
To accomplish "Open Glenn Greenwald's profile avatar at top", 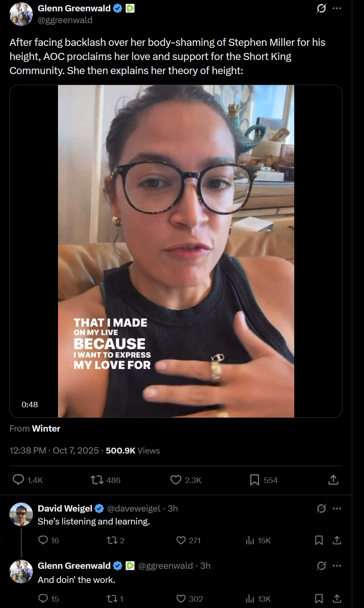I will click(x=21, y=14).
